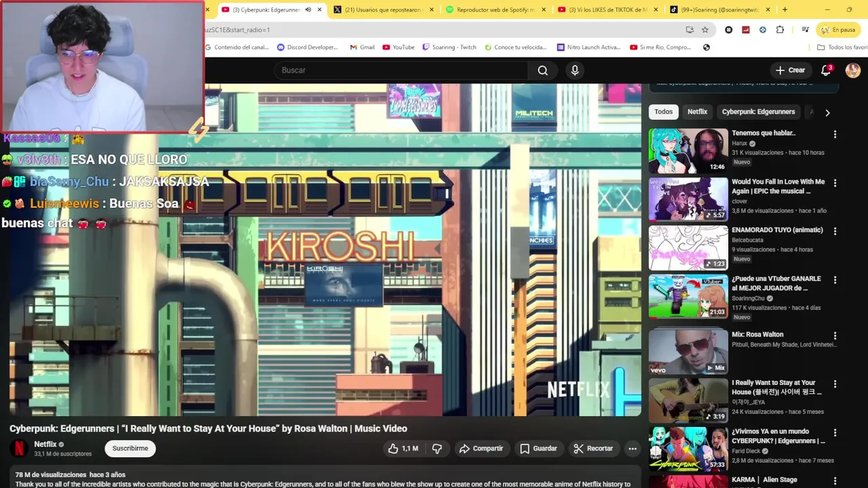Click the globe bookmark icon
Image resolution: width=868 pixels, height=488 pixels.
[x=707, y=47]
